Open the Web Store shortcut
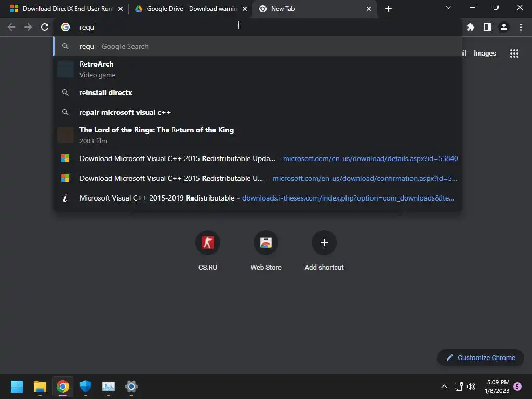532x399 pixels. pos(266,250)
